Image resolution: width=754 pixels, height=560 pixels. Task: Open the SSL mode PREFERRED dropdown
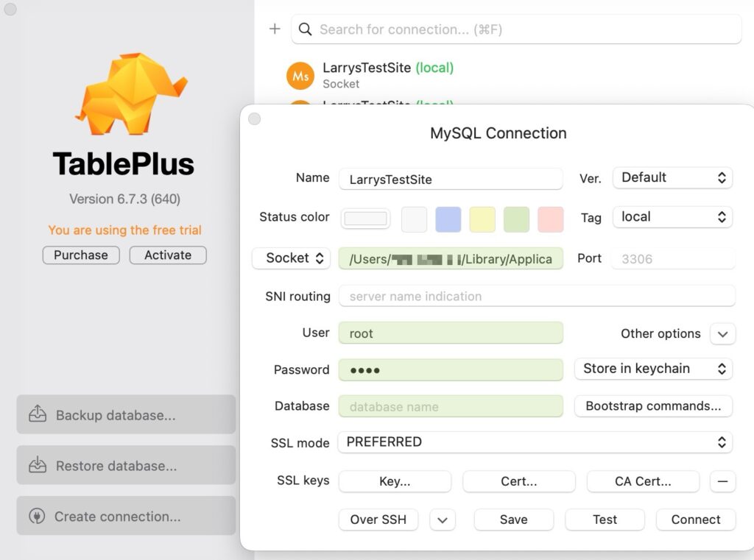tap(535, 442)
